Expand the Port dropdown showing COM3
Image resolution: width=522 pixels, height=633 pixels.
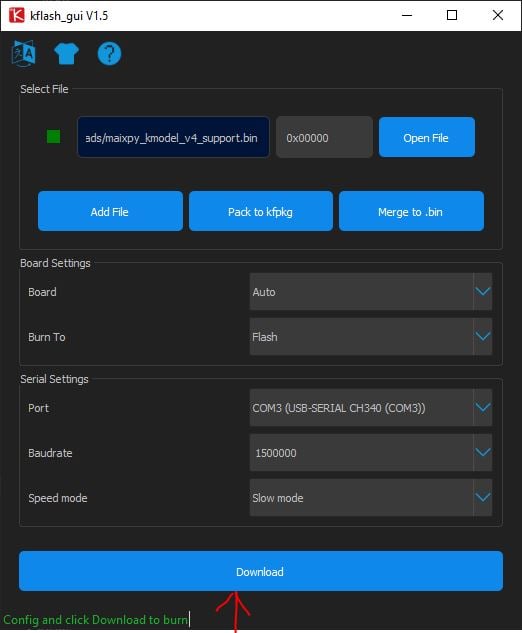pyautogui.click(x=371, y=408)
